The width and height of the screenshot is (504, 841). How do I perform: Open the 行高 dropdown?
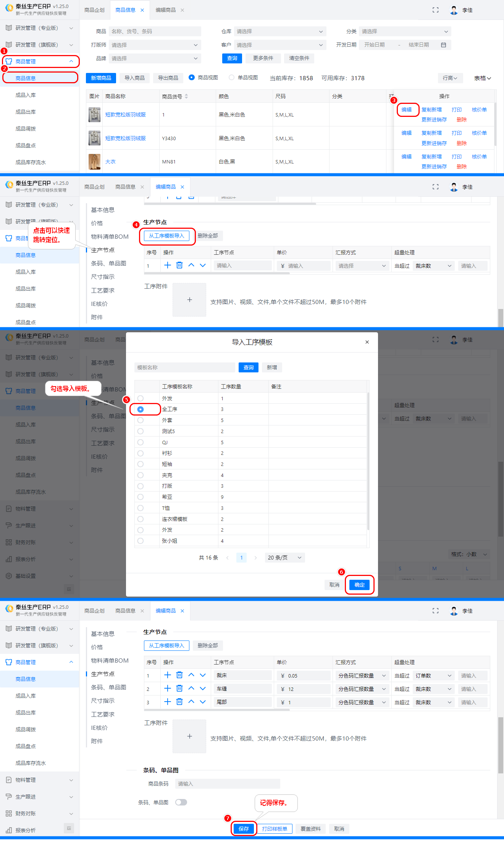pyautogui.click(x=450, y=78)
